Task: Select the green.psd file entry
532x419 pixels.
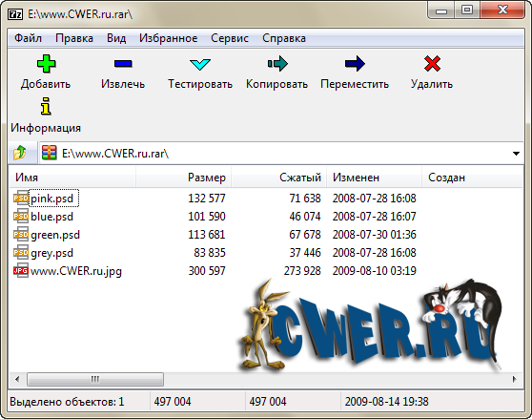Action: click(x=55, y=235)
